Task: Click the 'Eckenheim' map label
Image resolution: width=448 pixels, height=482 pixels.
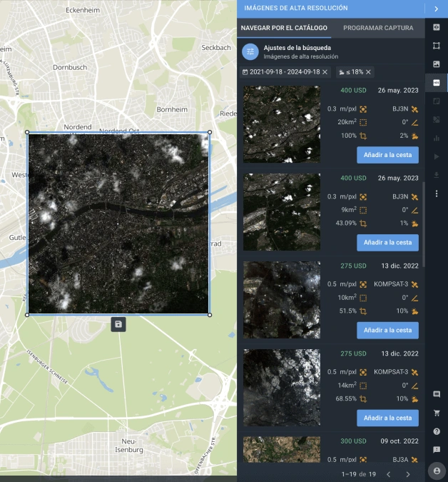Action: pos(83,10)
